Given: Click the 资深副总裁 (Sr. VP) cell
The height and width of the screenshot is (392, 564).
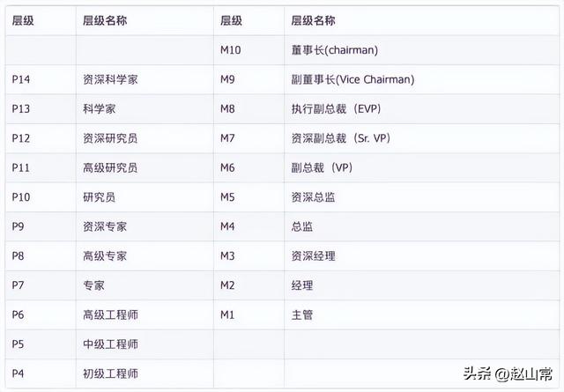Looking at the screenshot, I should [421, 138].
